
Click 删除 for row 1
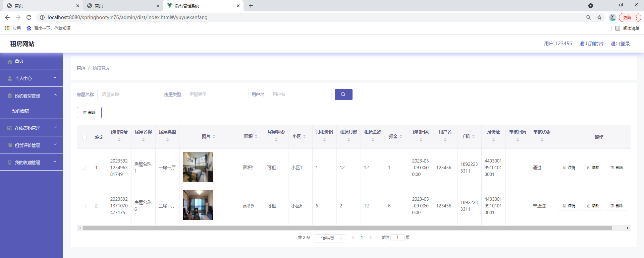click(616, 168)
